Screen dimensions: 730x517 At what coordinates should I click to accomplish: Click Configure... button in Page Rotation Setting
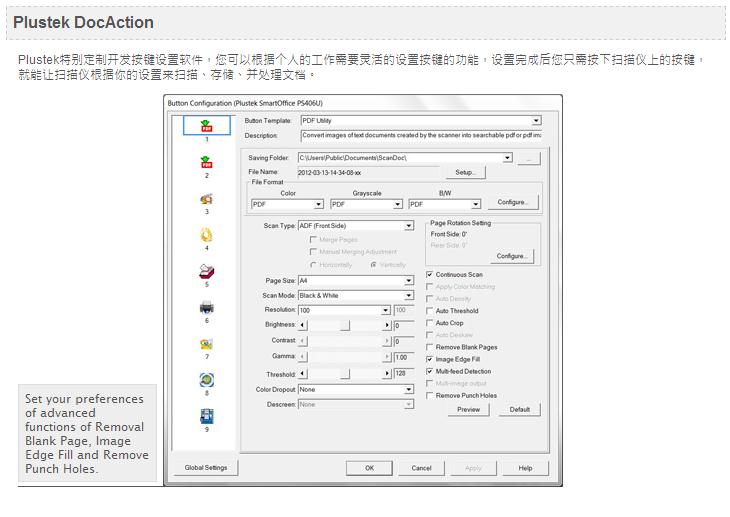(x=512, y=256)
